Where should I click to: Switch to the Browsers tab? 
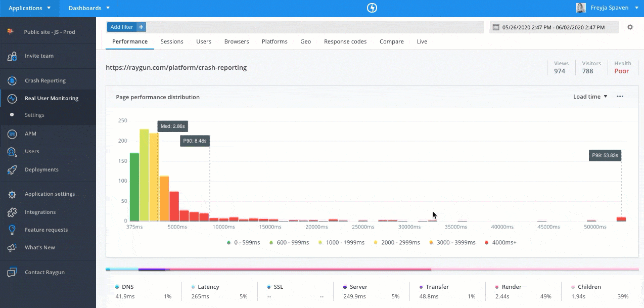[237, 41]
